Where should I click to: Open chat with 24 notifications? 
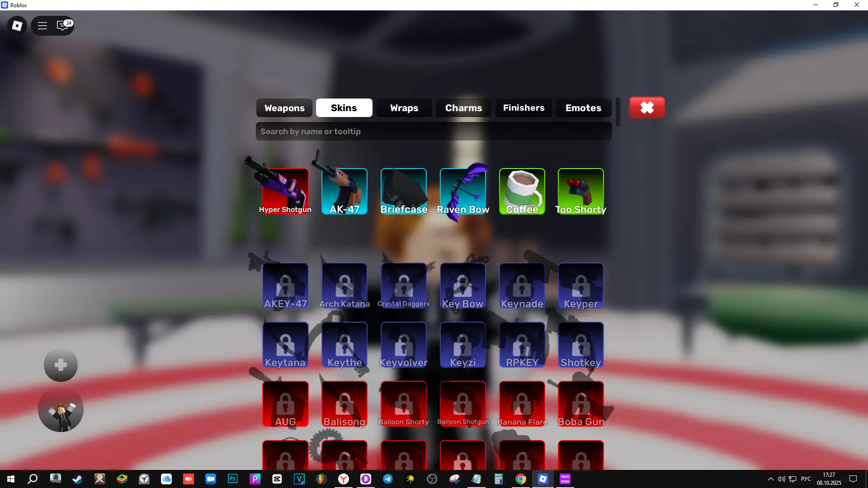tap(63, 26)
